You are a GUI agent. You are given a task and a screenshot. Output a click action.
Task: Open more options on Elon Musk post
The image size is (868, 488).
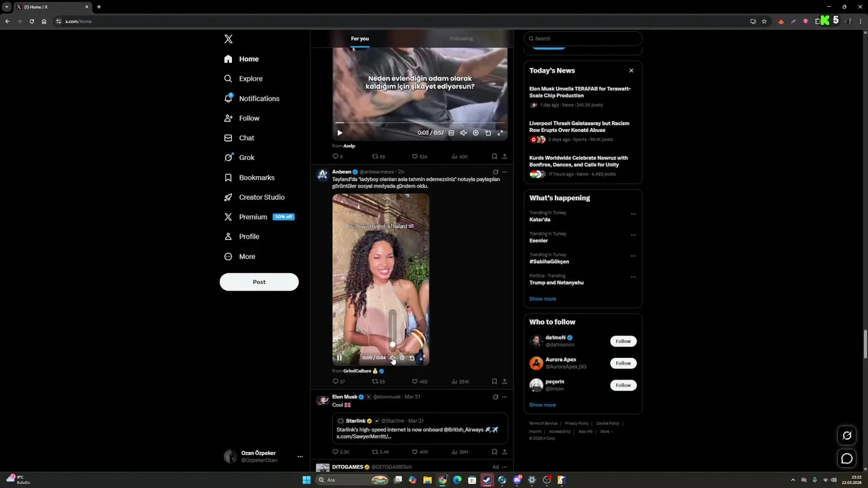click(505, 397)
